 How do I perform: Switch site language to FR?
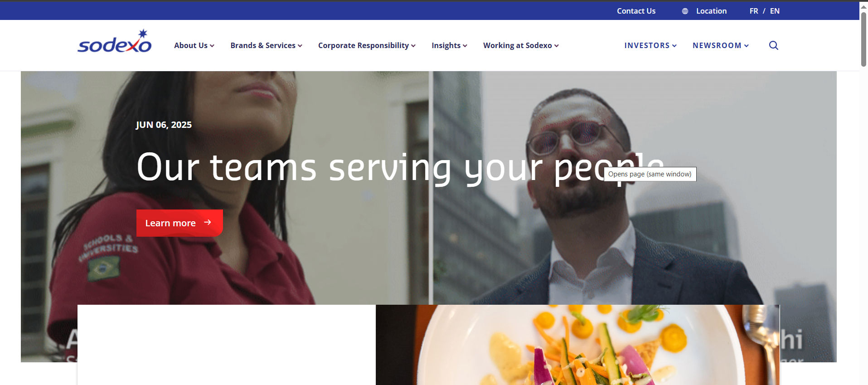(x=754, y=11)
